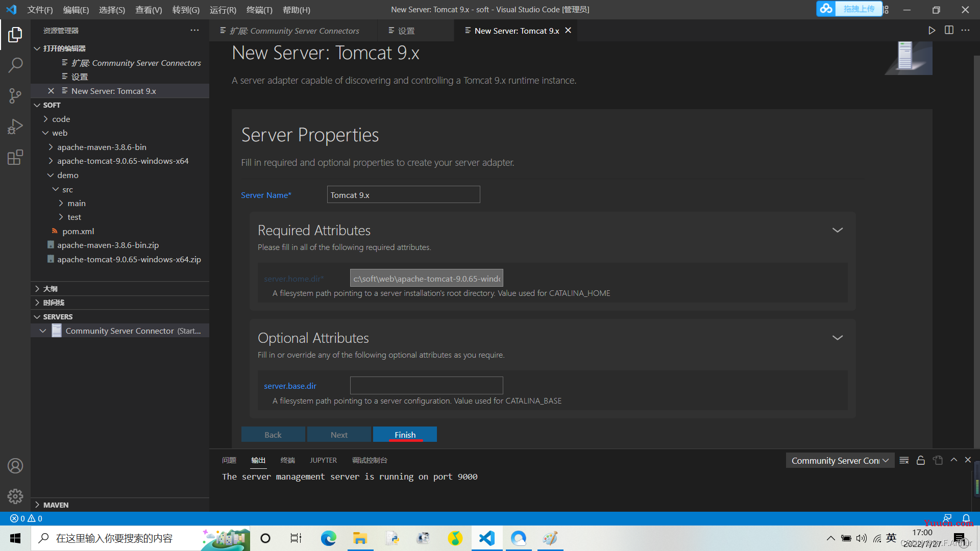Select the 扩展 Community Server Connectors tab
This screenshot has width=980, height=551.
(296, 30)
